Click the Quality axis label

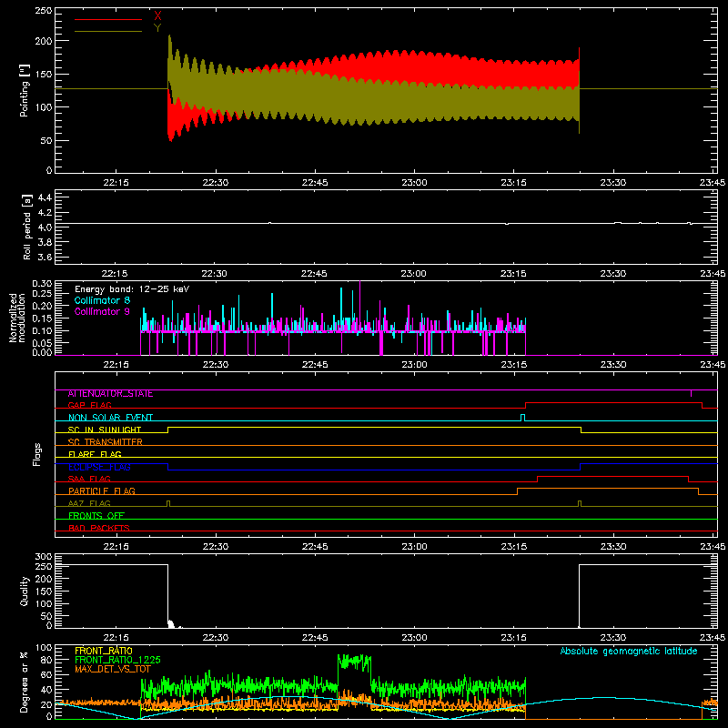tap(25, 591)
